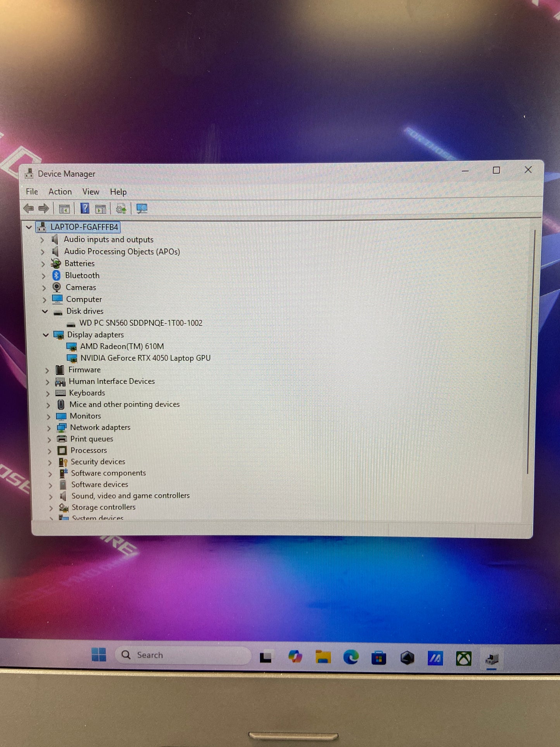Scan for hardware changes monitor icon
The width and height of the screenshot is (560, 747).
tap(142, 209)
